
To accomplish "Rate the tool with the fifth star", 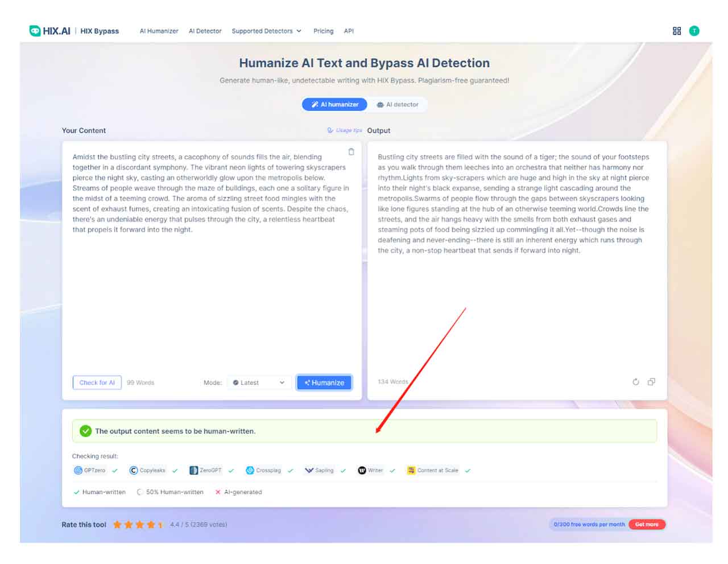I will tap(160, 525).
